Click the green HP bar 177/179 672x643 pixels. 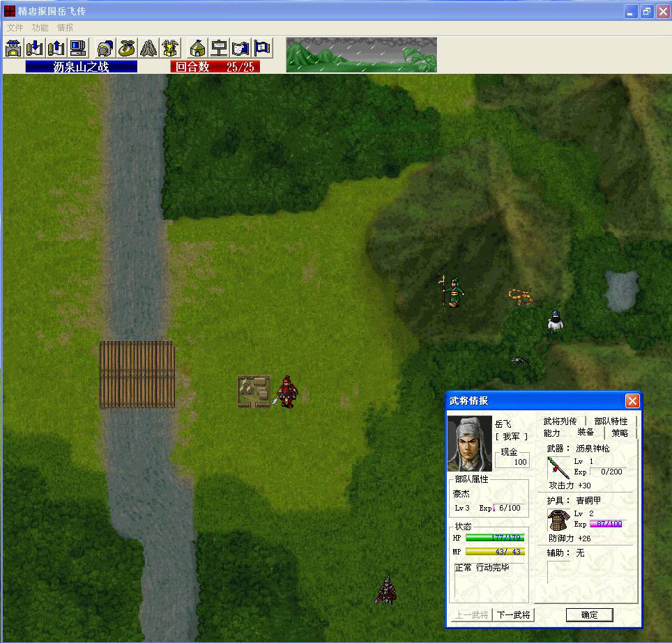tap(495, 538)
